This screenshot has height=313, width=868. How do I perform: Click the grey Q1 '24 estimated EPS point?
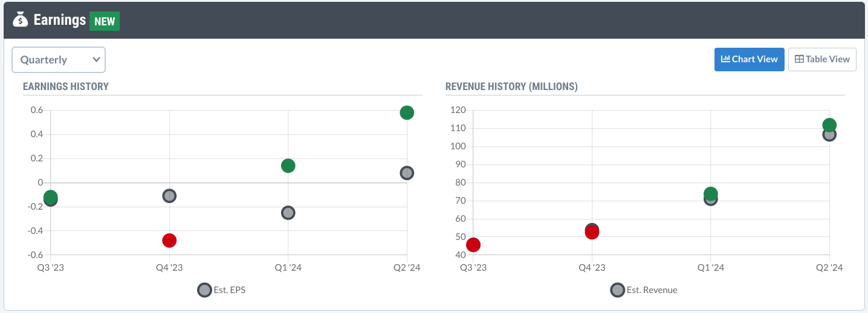[288, 213]
